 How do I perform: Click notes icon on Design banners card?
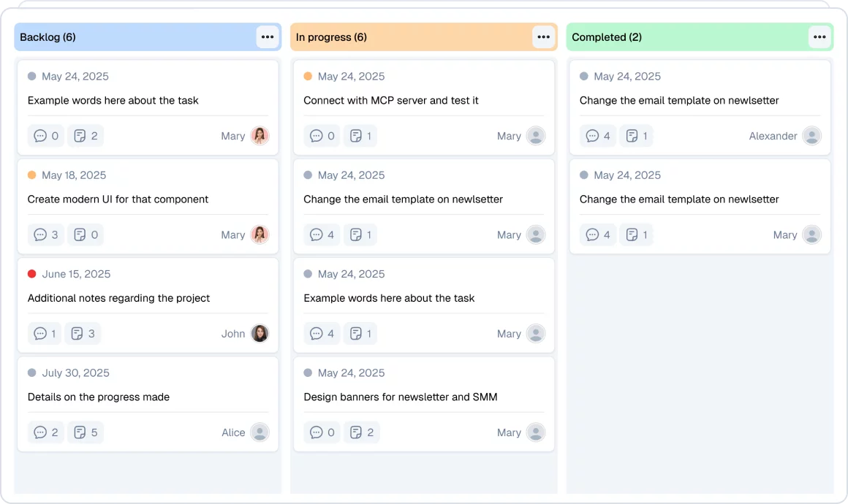pyautogui.click(x=356, y=432)
